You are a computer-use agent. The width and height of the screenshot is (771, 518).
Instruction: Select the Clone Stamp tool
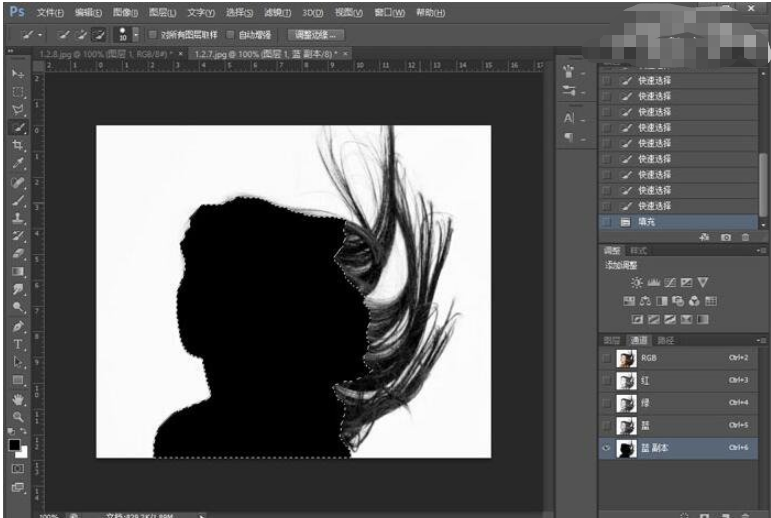pyautogui.click(x=17, y=217)
